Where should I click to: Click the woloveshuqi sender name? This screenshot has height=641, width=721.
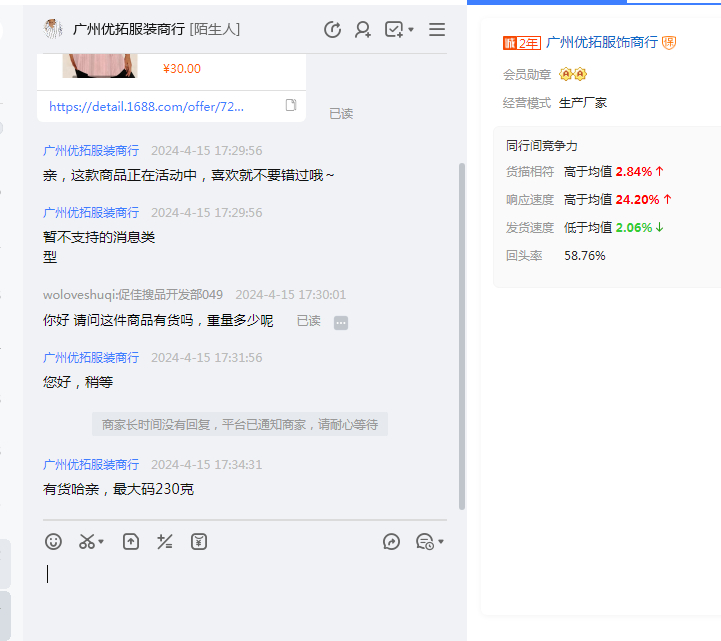pos(133,295)
